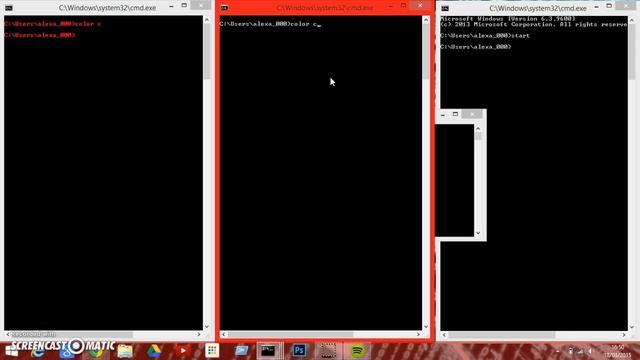Open Google Drive from the taskbar
The width and height of the screenshot is (640, 360).
point(154,351)
